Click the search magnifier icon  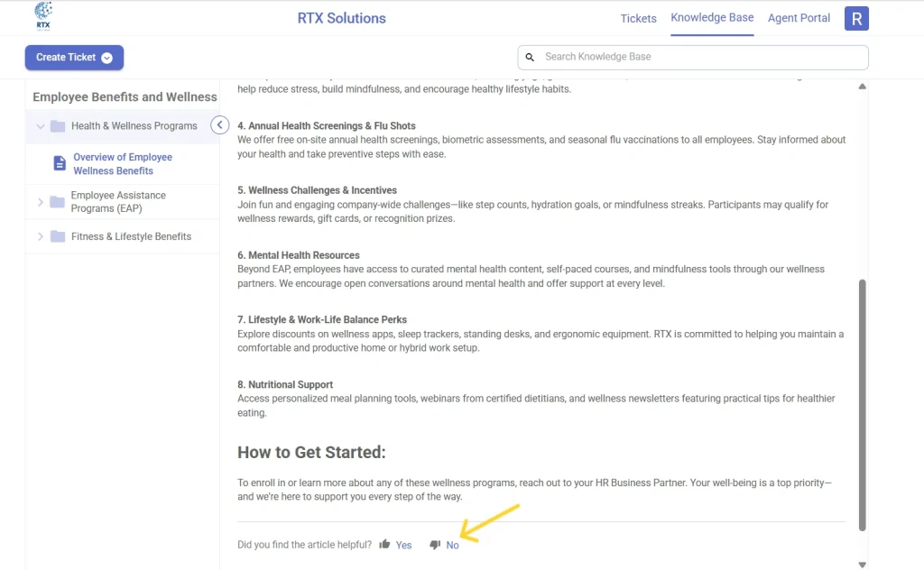[x=530, y=57]
